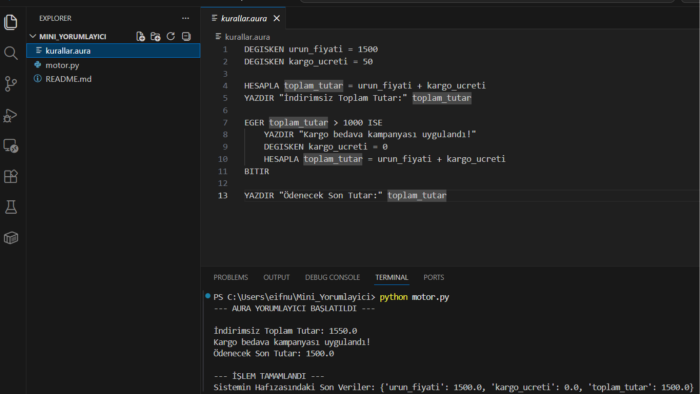This screenshot has height=394, width=700.
Task: Collapse all folders in Explorer
Action: 186,37
